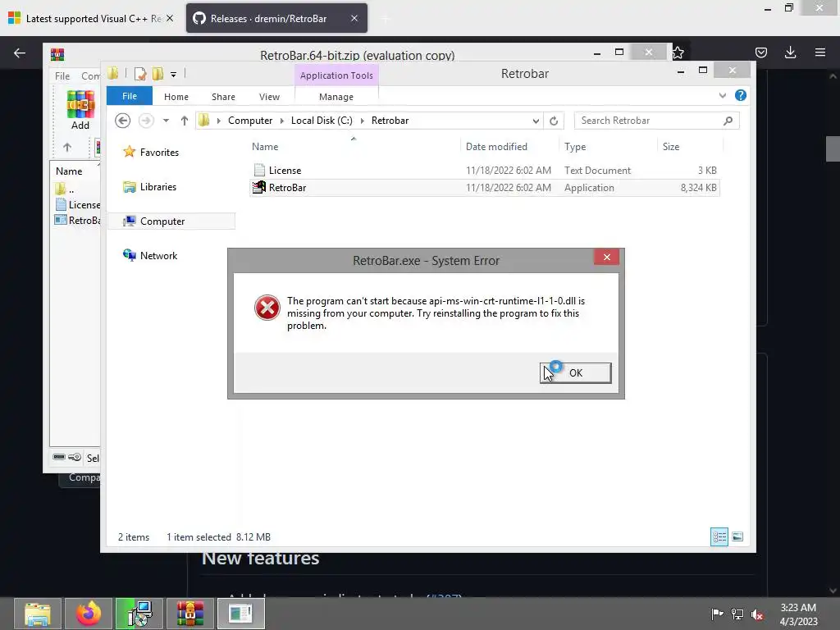The height and width of the screenshot is (630, 840).
Task: Bookmark this page with the star icon
Action: coord(678,52)
